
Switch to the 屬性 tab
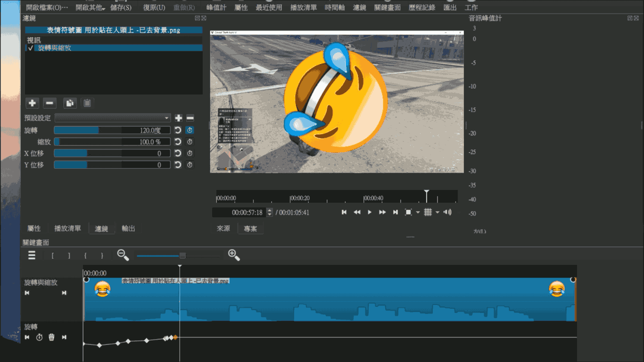coord(34,229)
